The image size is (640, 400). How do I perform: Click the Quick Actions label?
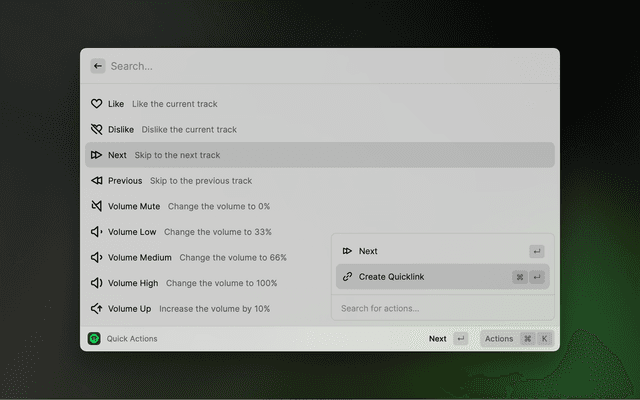pos(132,339)
